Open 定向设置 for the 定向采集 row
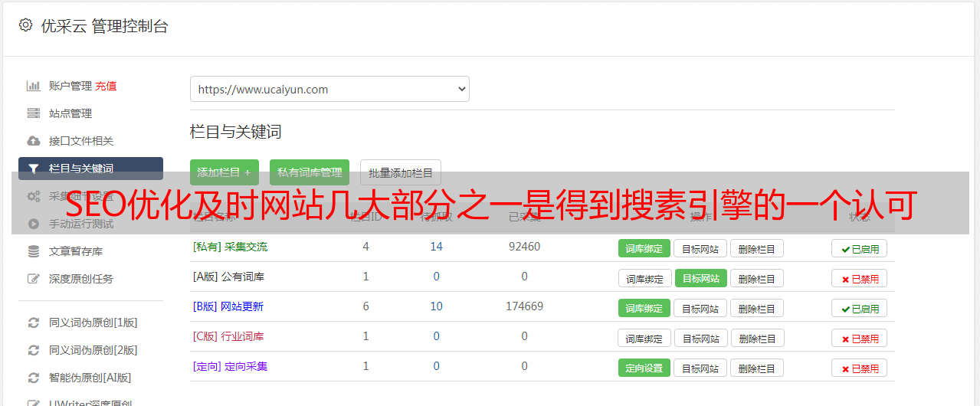 pyautogui.click(x=644, y=368)
